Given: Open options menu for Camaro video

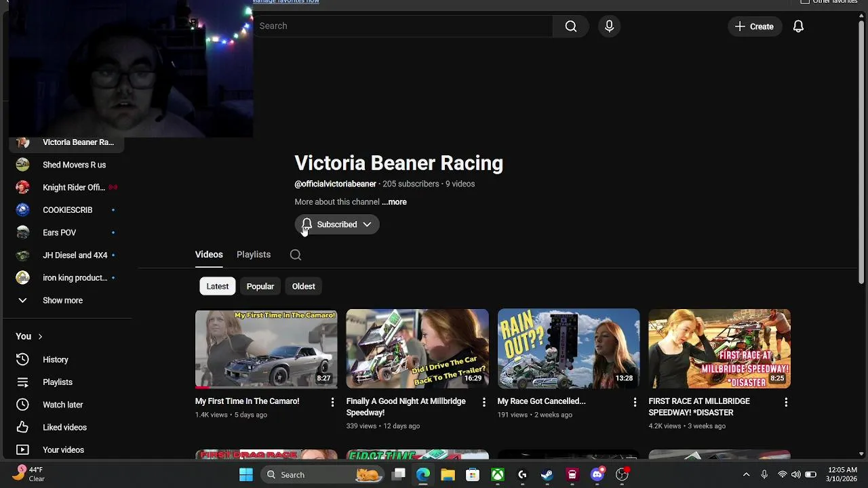Looking at the screenshot, I should tap(332, 402).
